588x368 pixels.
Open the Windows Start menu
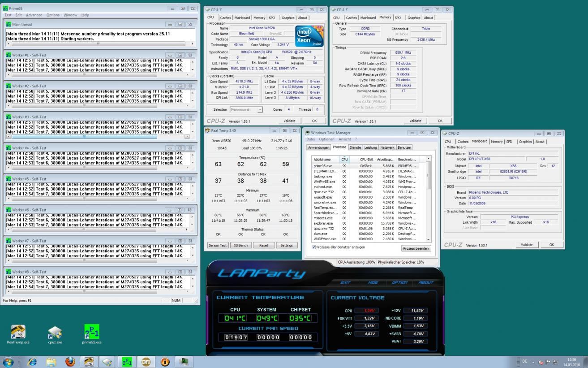8,362
